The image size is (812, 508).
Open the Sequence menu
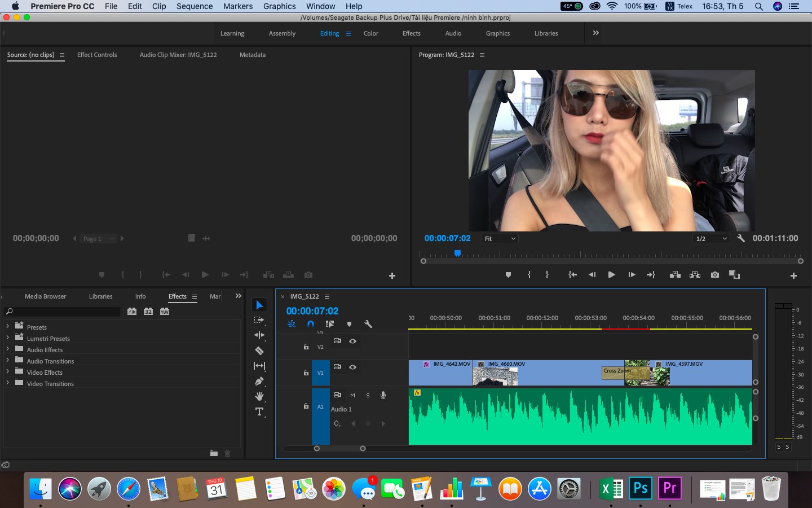point(195,6)
